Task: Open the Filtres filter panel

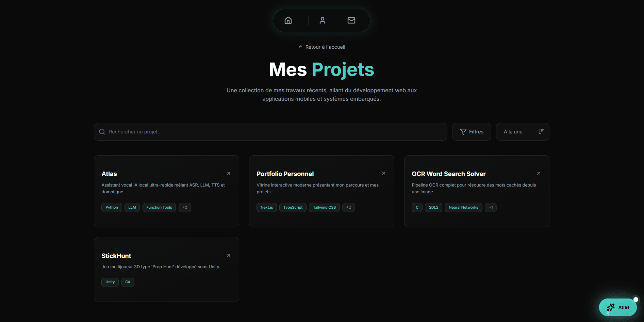Action: (471, 132)
